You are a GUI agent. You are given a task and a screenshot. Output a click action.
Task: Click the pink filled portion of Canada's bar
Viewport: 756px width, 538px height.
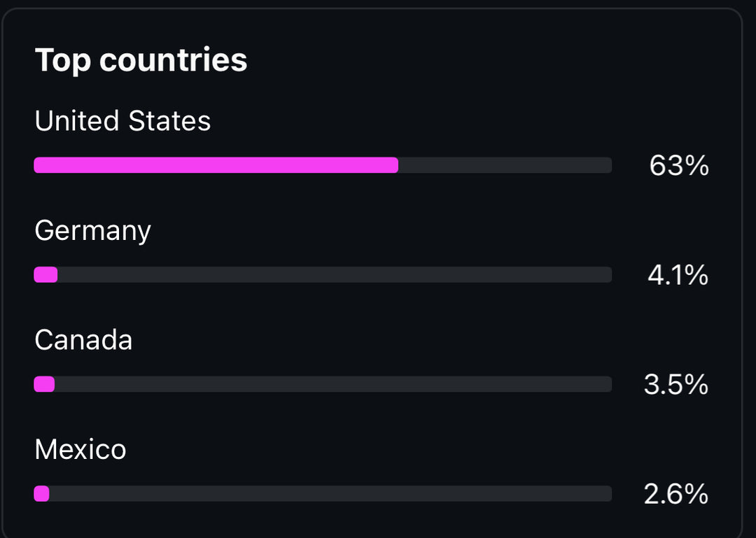coord(44,384)
